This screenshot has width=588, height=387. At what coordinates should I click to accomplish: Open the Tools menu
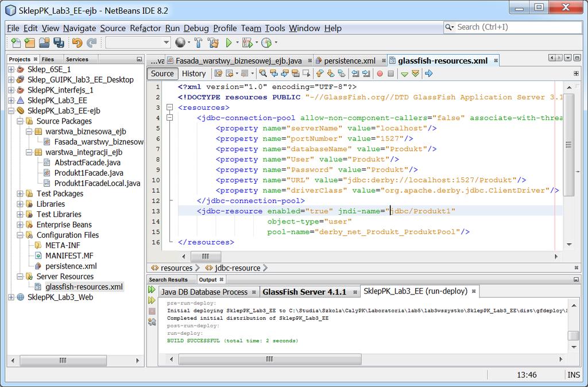coord(275,28)
